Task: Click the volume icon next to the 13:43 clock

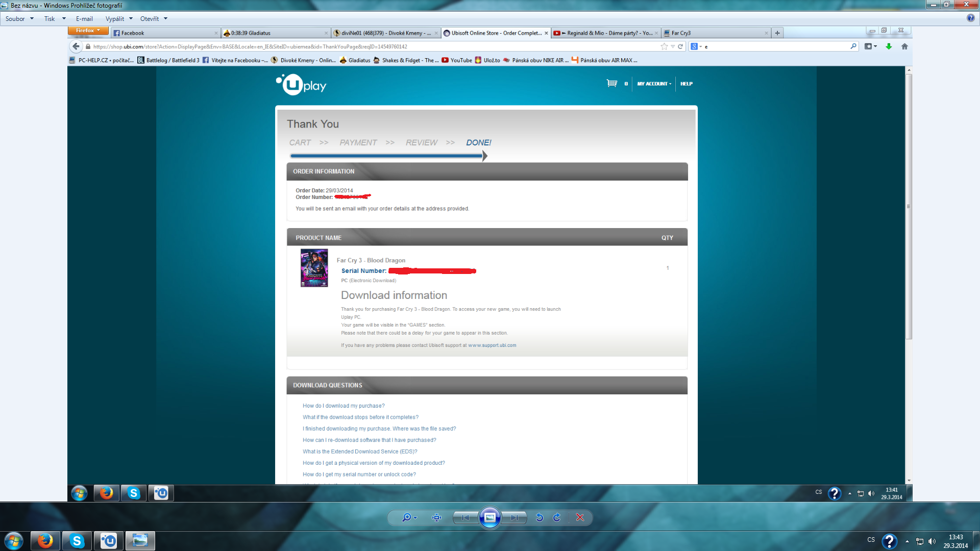Action: tap(932, 541)
